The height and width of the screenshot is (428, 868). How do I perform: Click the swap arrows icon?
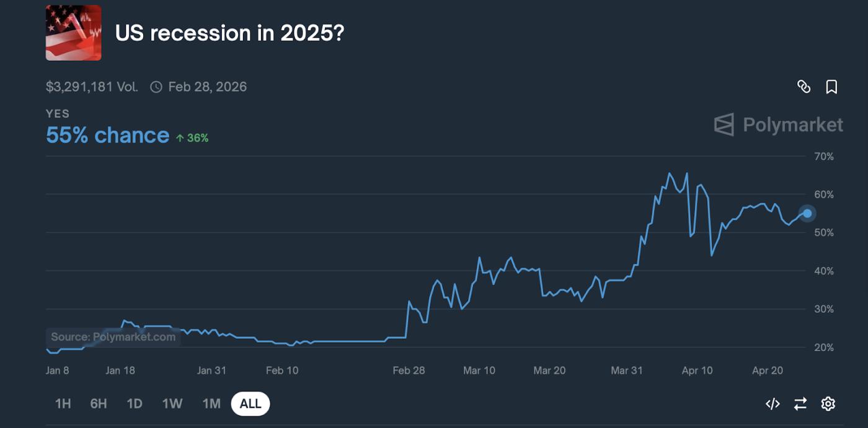pyautogui.click(x=800, y=404)
